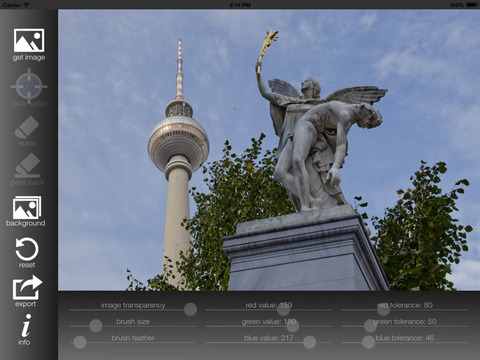Click the angel statue in the image
Screen dimensions: 480x360
(x=320, y=133)
